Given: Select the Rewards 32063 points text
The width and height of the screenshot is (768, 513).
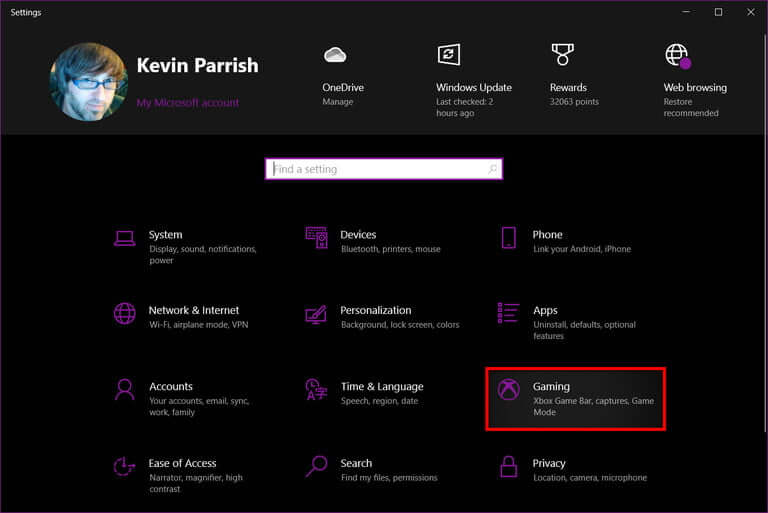Looking at the screenshot, I should (574, 102).
